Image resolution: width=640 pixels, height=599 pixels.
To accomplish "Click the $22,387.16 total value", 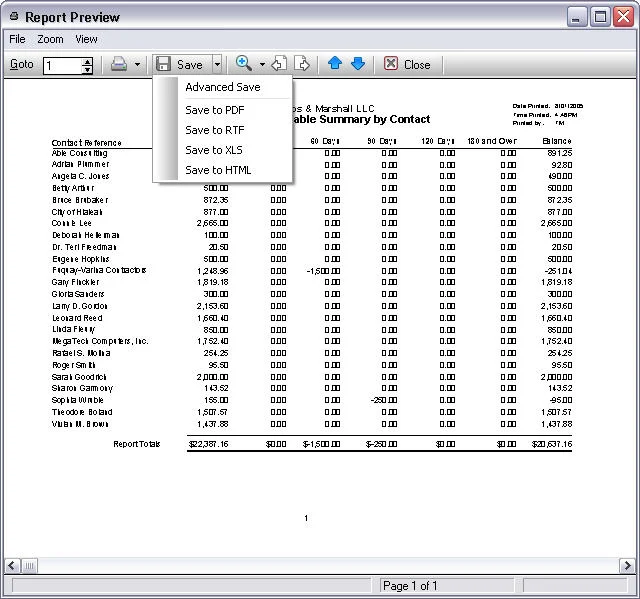I will point(208,444).
